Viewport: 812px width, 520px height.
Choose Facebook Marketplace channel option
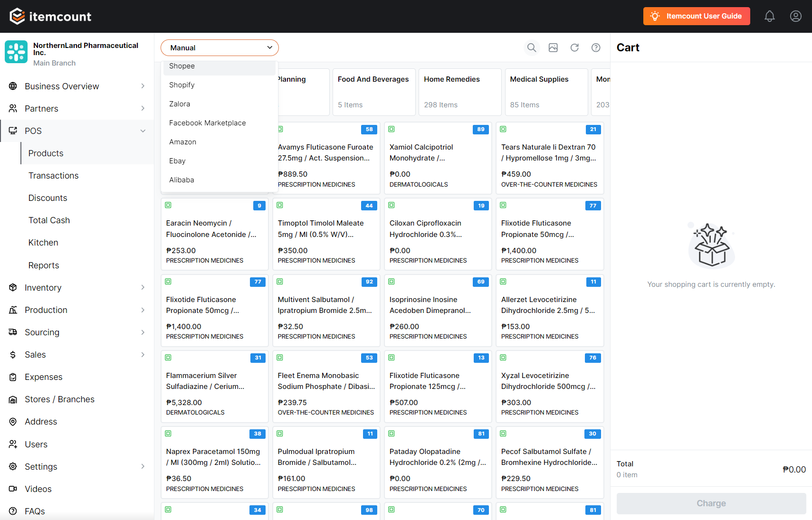pos(220,123)
